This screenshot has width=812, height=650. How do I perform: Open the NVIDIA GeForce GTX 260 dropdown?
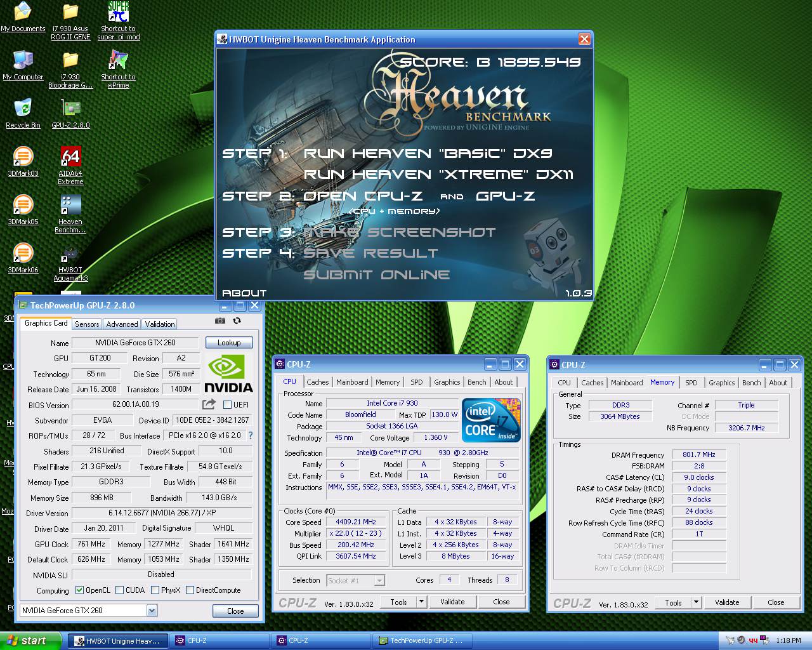[152, 611]
